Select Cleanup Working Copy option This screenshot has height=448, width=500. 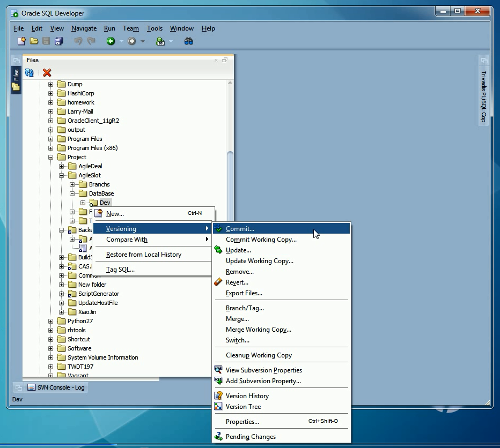point(282,355)
